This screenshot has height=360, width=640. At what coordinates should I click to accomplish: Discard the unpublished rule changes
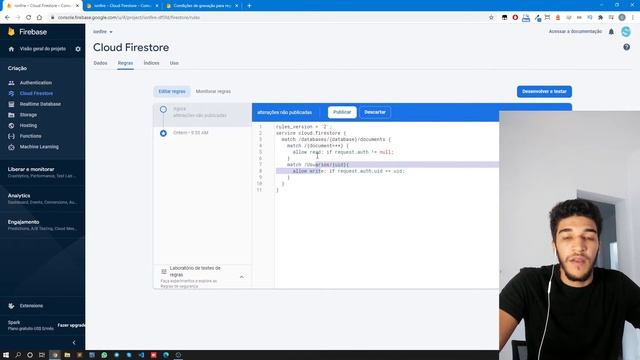375,112
